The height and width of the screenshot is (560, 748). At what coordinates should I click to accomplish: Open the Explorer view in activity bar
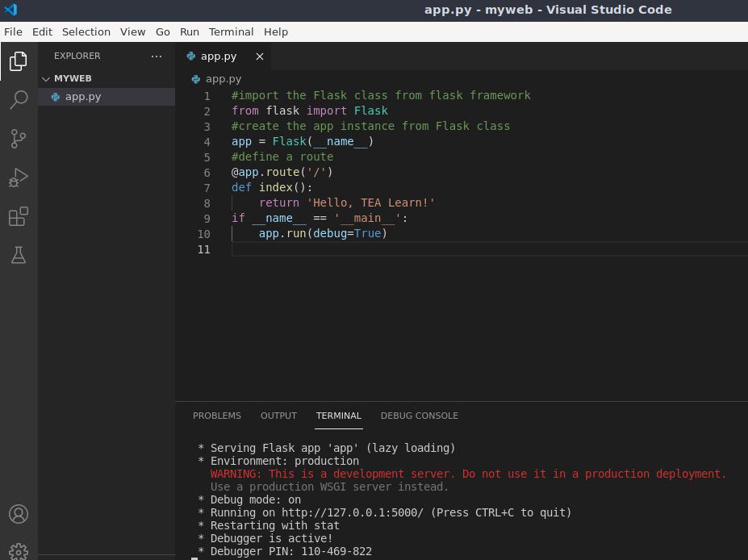coord(18,61)
